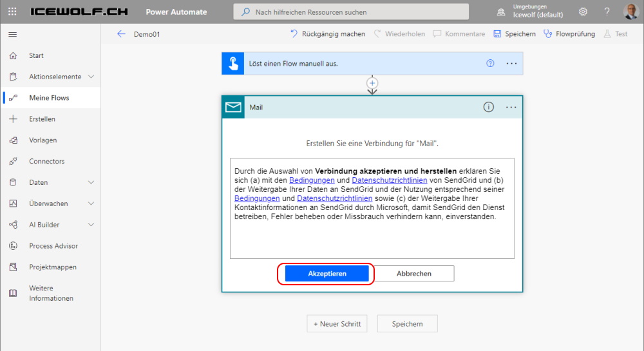Click the Akzeptieren button

pyautogui.click(x=327, y=274)
